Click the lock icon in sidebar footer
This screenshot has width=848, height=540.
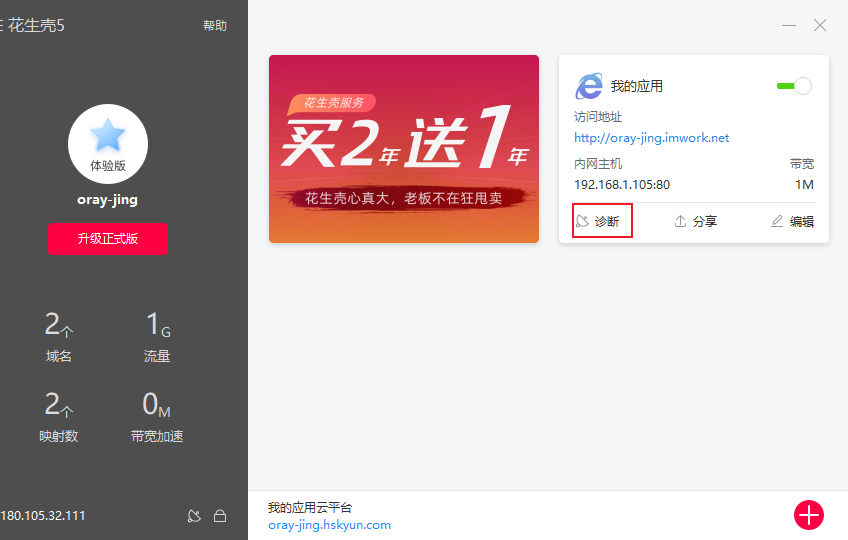click(220, 516)
